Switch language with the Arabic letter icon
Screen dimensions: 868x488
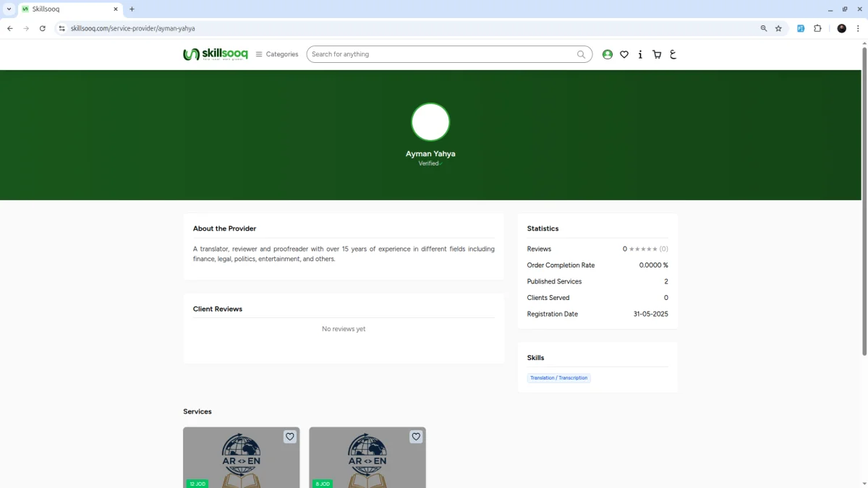(673, 54)
